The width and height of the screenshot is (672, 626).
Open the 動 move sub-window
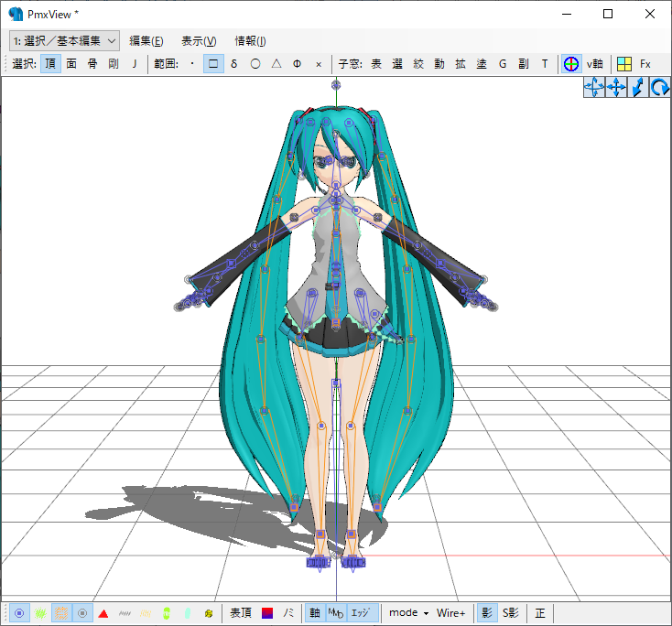point(439,64)
